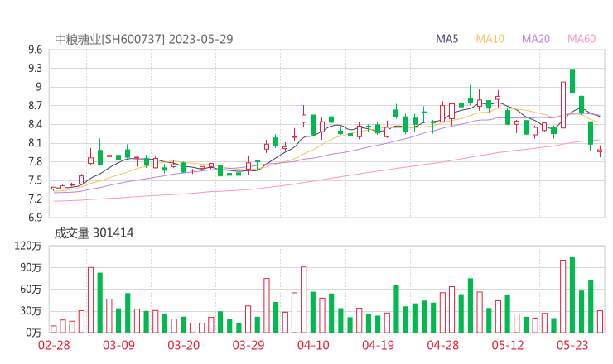The height and width of the screenshot is (364, 613).
Task: Click the 0万 volume axis label
Action: click(x=34, y=333)
